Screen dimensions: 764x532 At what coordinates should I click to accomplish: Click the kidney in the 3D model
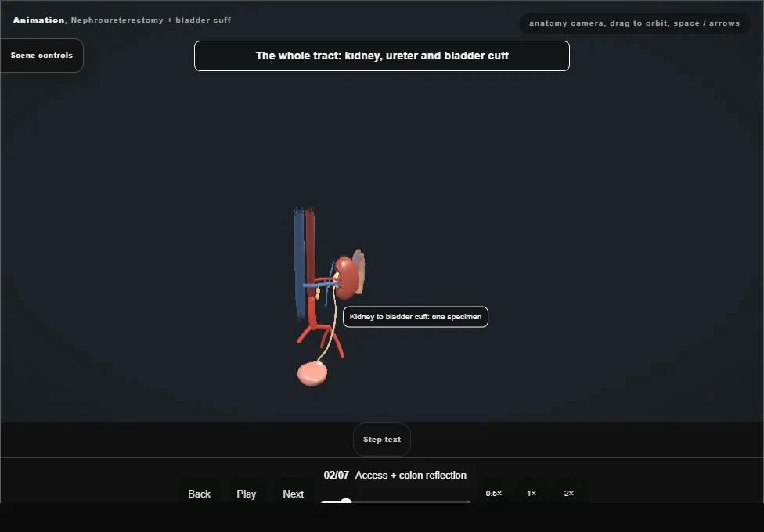[347, 278]
